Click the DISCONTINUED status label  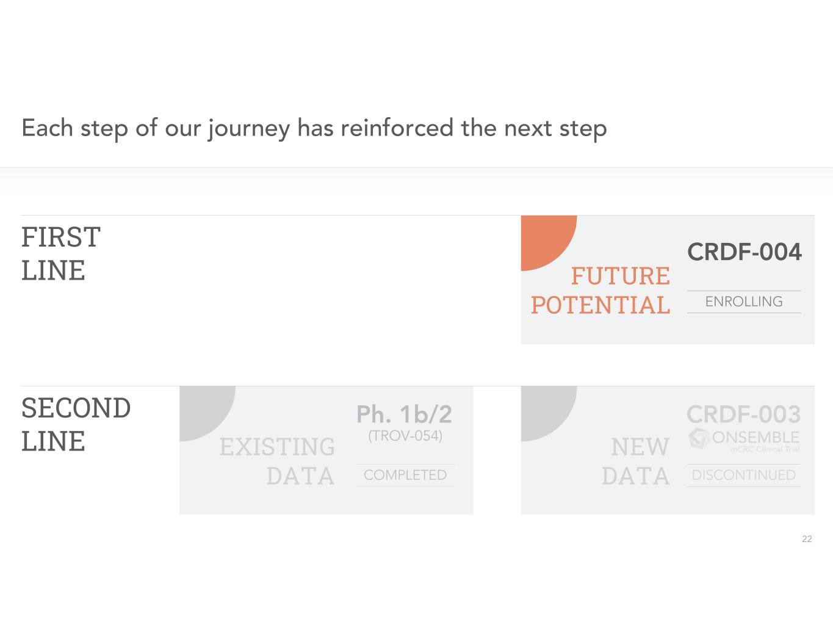[x=743, y=475]
